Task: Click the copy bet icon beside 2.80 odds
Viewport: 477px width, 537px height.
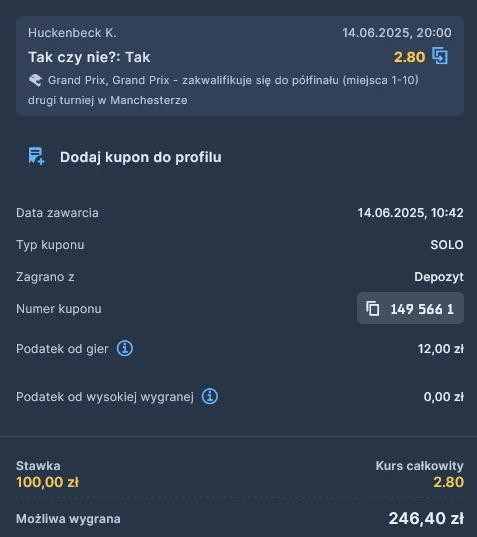Action: [x=440, y=56]
